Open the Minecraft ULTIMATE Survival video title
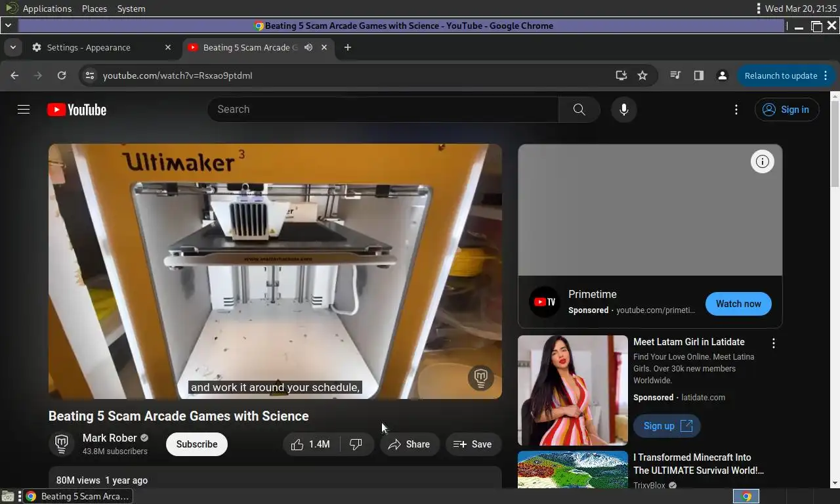 click(698, 464)
